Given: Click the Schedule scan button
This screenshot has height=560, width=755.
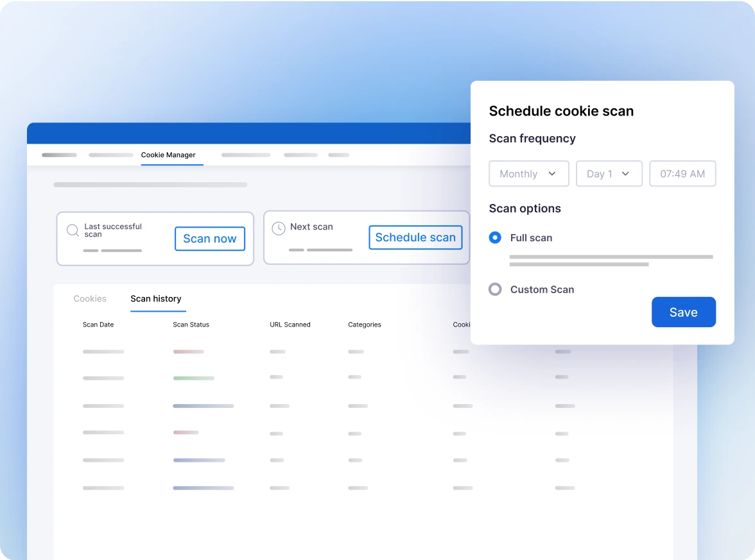Looking at the screenshot, I should click(415, 237).
